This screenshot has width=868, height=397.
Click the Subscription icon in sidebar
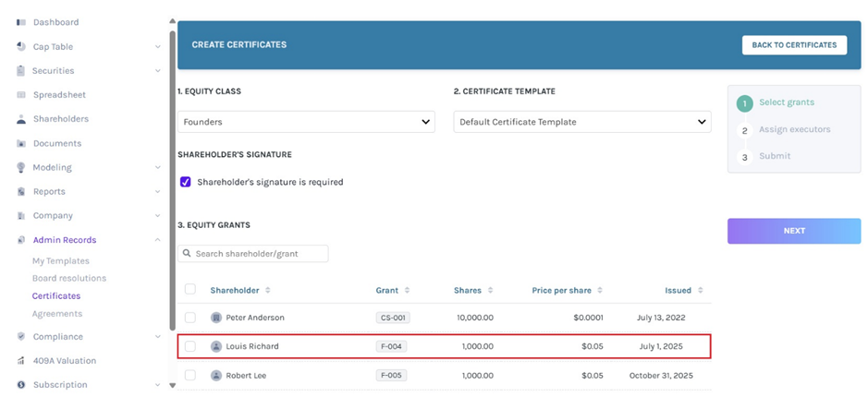point(20,385)
